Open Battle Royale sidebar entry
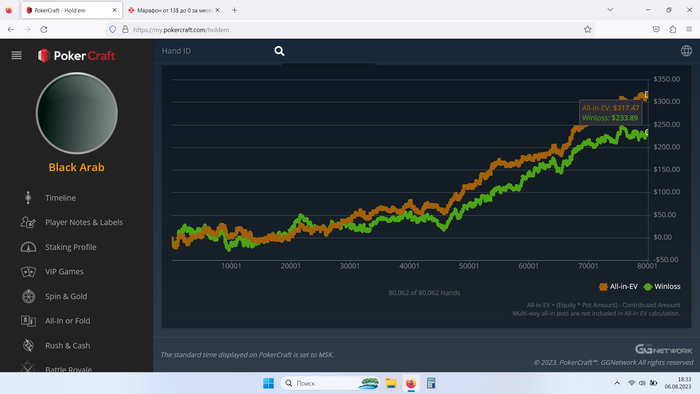This screenshot has height=394, width=700. 68,369
